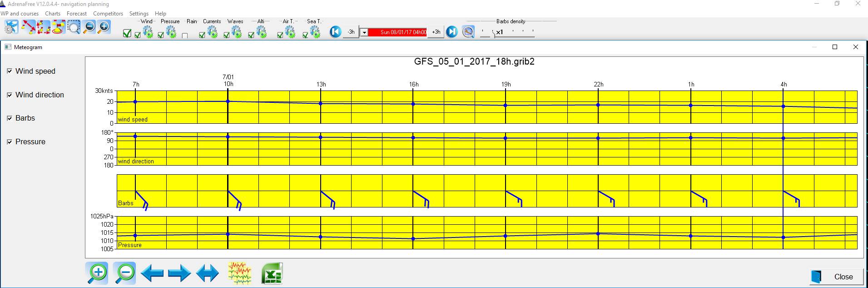Click the Excel export icon
Image resolution: width=868 pixels, height=288 pixels.
click(272, 273)
